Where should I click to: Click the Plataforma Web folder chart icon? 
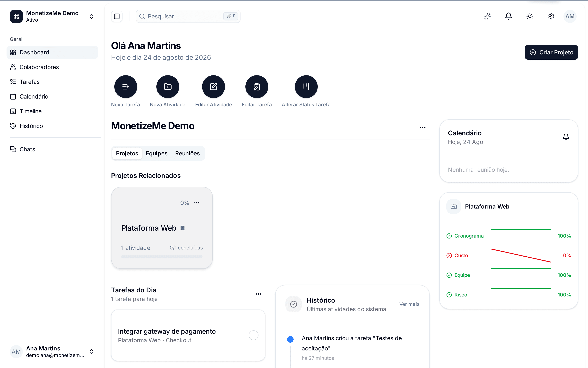click(454, 206)
